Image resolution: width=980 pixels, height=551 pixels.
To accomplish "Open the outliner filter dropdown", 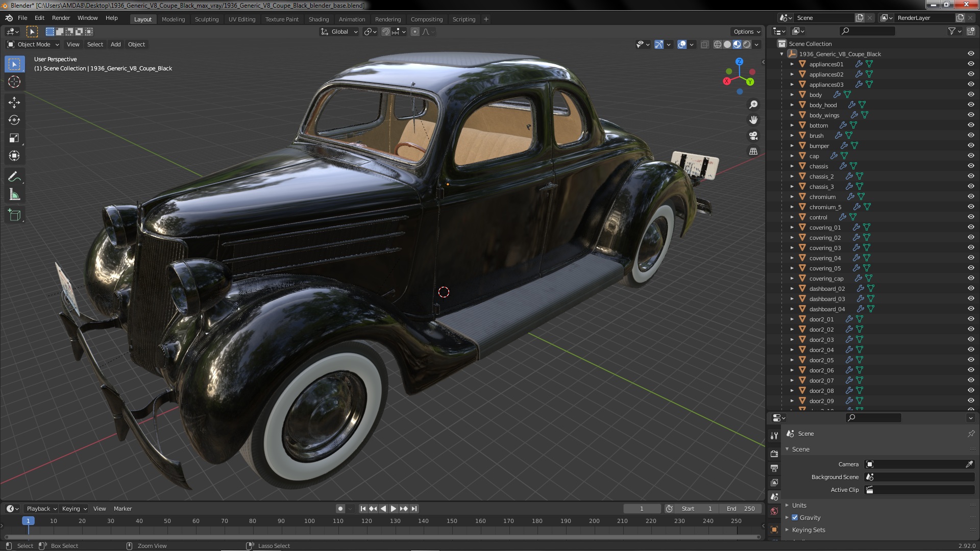I will click(954, 31).
